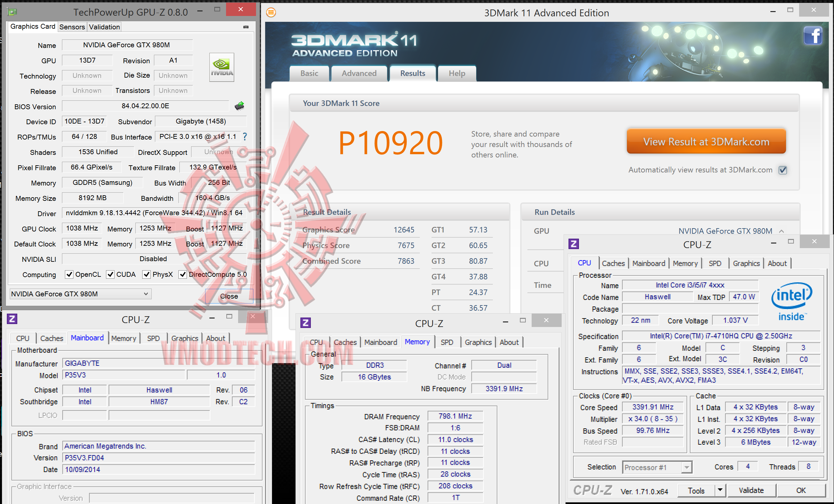Uncheck automatically view results at 3DMark.com
The height and width of the screenshot is (504, 834).
(x=782, y=170)
